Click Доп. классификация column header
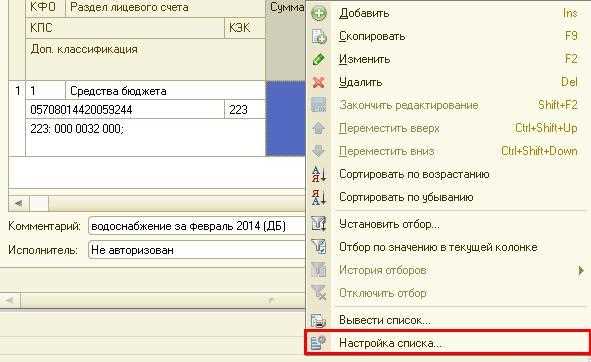 [145, 59]
